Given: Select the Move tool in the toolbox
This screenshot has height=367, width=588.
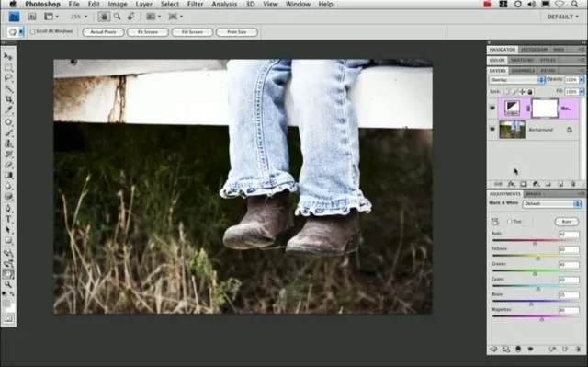Looking at the screenshot, I should 8,57.
